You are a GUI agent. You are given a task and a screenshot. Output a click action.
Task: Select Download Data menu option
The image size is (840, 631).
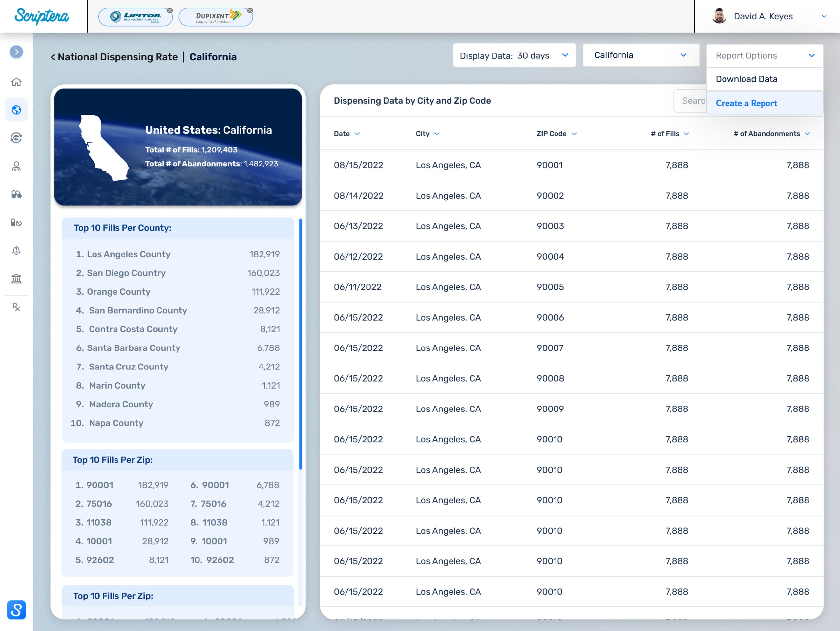click(746, 79)
